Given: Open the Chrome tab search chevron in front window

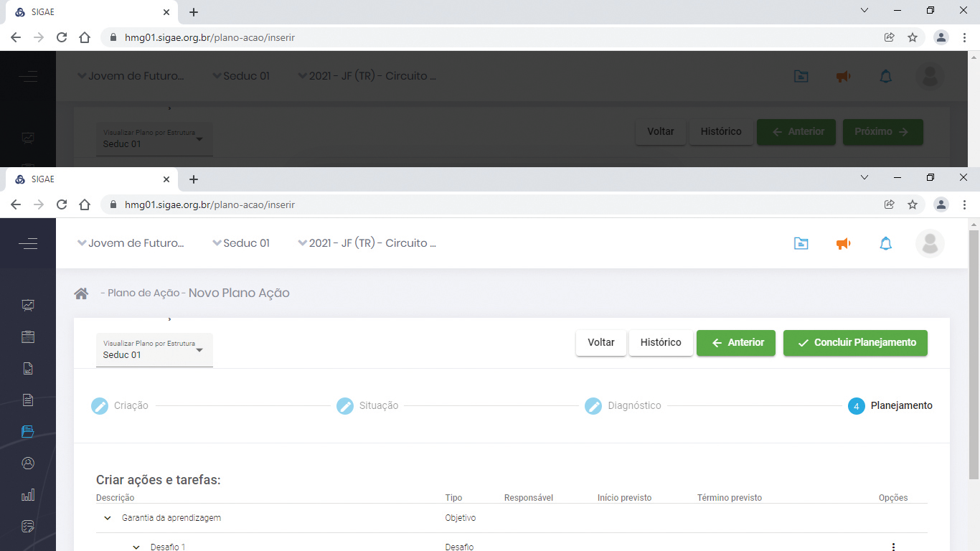Looking at the screenshot, I should coord(864,177).
